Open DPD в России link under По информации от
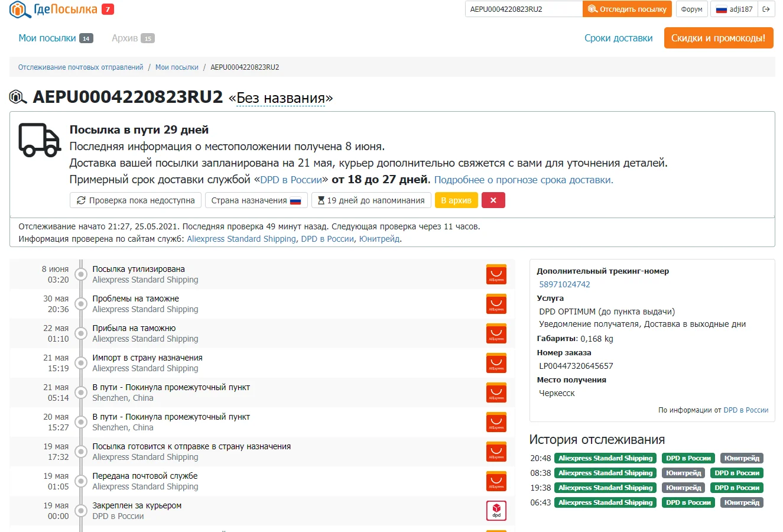The width and height of the screenshot is (783, 532). point(746,410)
